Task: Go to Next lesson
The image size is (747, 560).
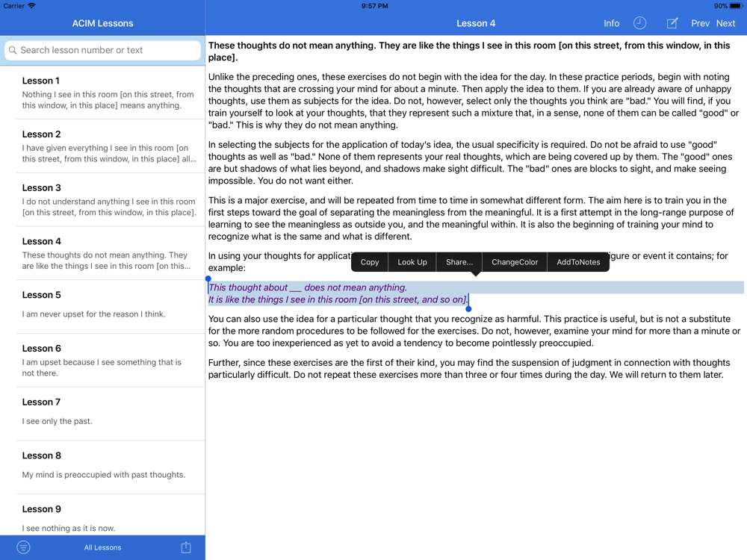Action: 725,23
